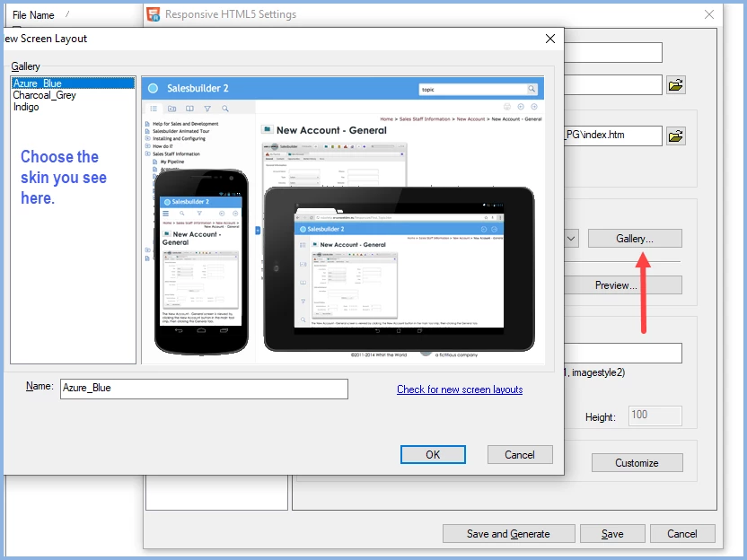Close the New Screen Layout dialog
The height and width of the screenshot is (560, 747).
tap(550, 39)
